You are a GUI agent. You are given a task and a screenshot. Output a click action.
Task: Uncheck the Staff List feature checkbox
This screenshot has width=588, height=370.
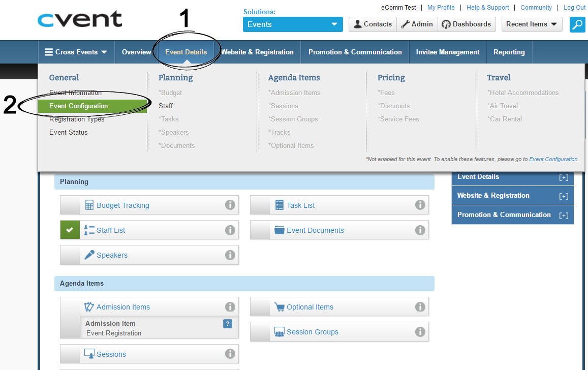click(x=70, y=230)
